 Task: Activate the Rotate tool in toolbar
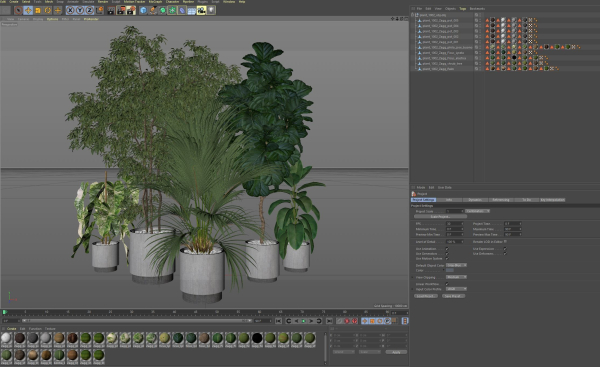pyautogui.click(x=48, y=10)
